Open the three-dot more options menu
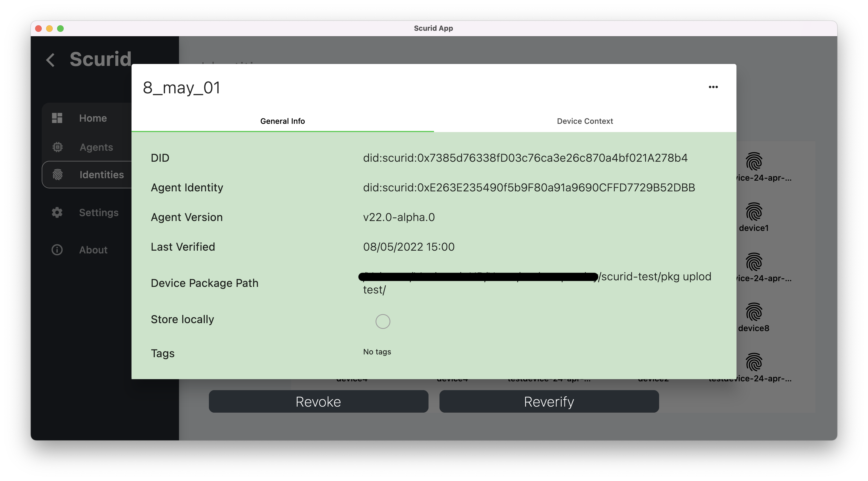The image size is (868, 481). pos(713,87)
